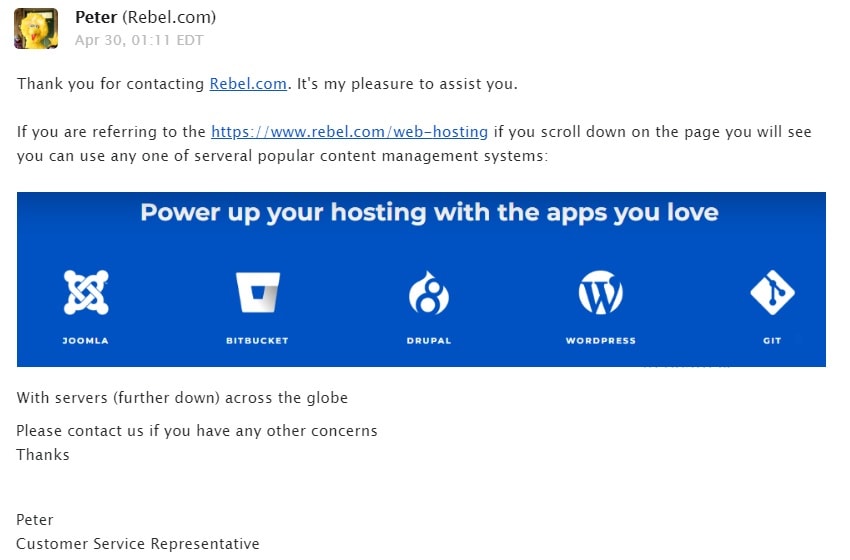Screen dimensions: 850x560
Task: Click the timestamp 'Apr 30, 01:11 EDT'
Action: tap(139, 40)
